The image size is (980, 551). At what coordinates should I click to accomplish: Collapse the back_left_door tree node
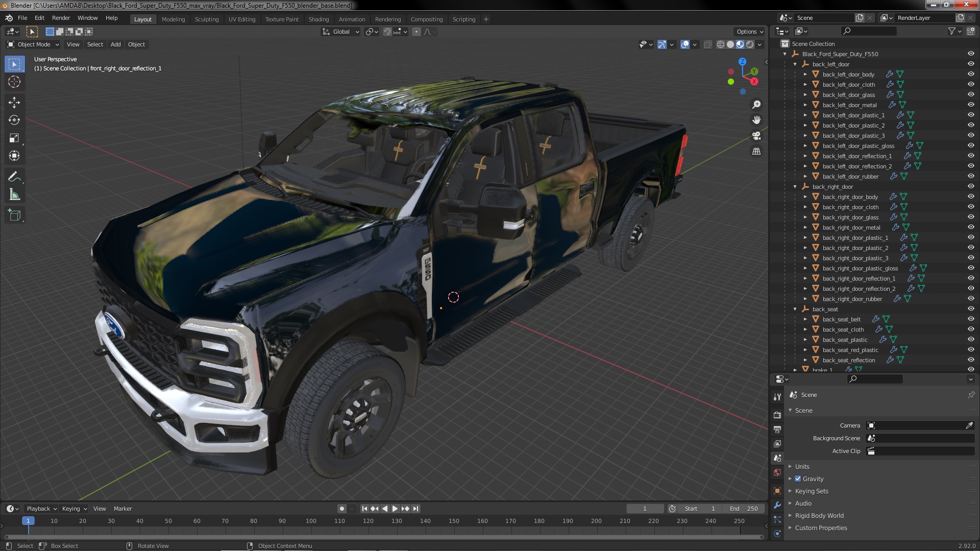pos(795,64)
